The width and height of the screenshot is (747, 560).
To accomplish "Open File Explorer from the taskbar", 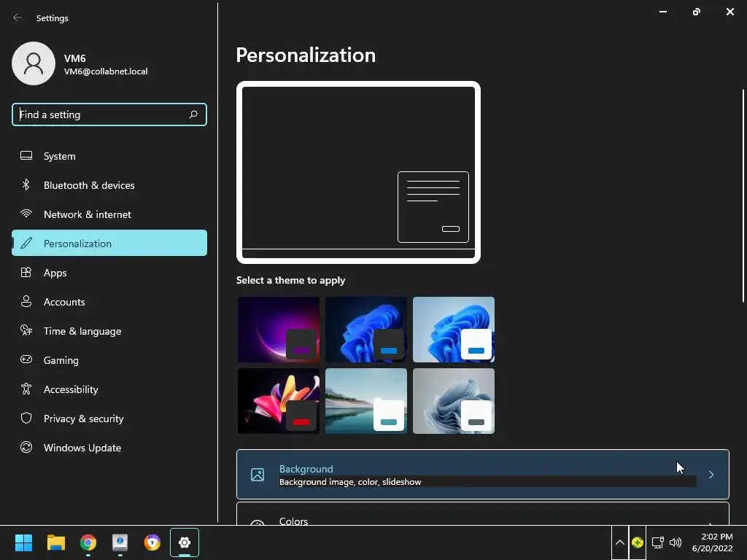I will (55, 542).
